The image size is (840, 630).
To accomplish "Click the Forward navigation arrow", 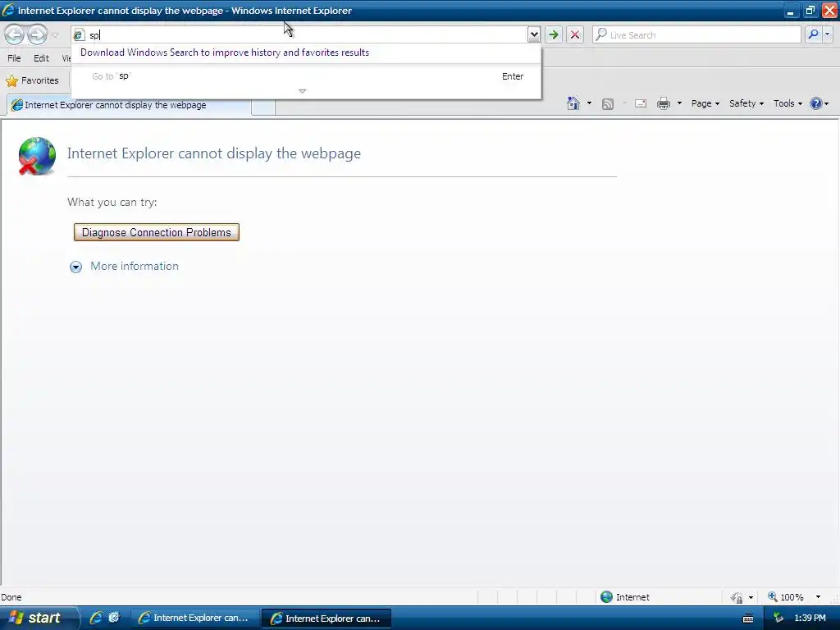I will coord(37,34).
